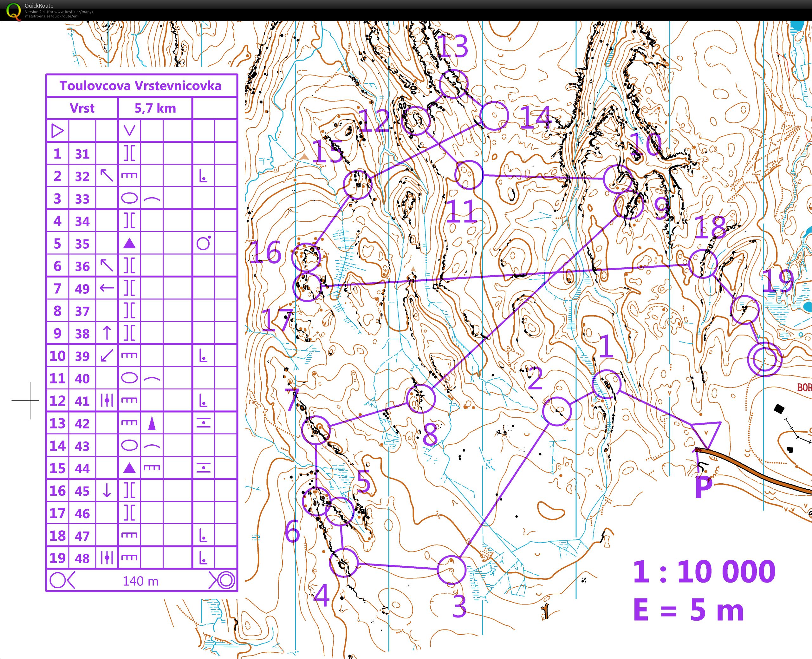Select control circle 18 on the map
Viewport: 812px width, 659px height.
[703, 264]
